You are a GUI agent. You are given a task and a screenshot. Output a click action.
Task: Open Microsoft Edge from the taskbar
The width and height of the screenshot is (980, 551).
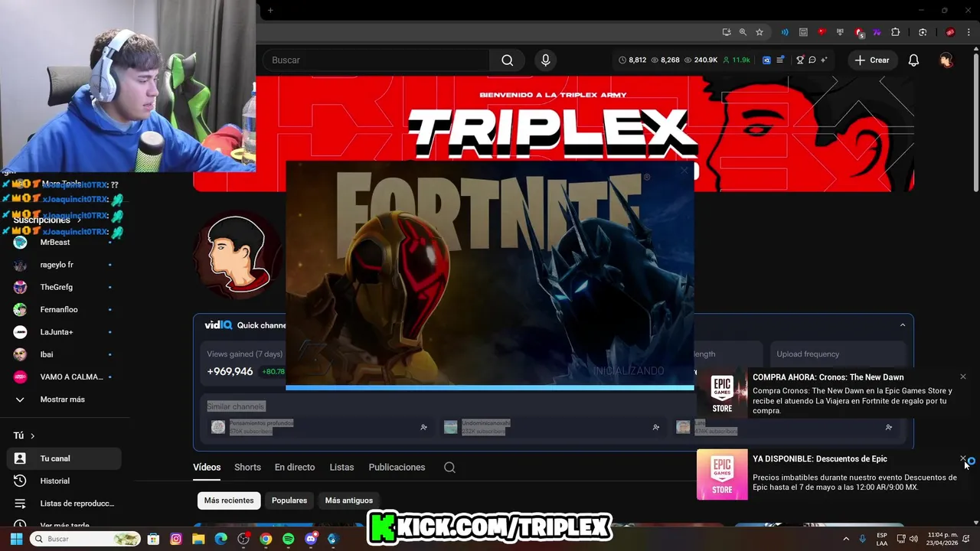point(220,539)
